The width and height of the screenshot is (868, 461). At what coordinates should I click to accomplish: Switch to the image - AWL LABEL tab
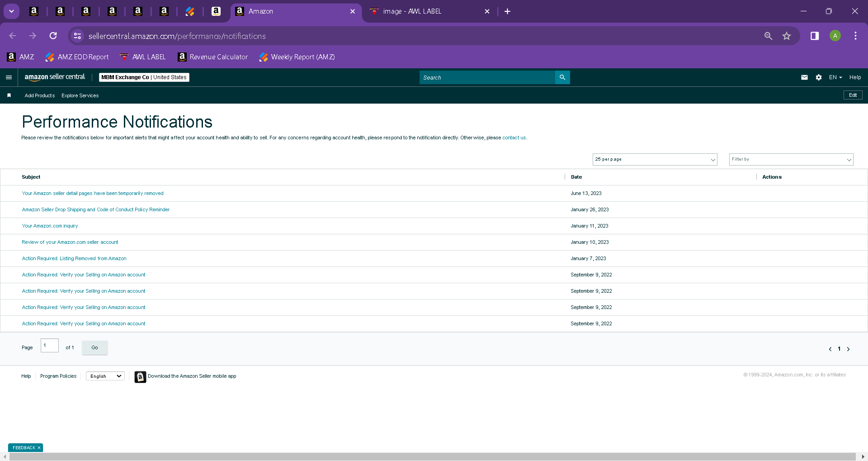click(429, 11)
